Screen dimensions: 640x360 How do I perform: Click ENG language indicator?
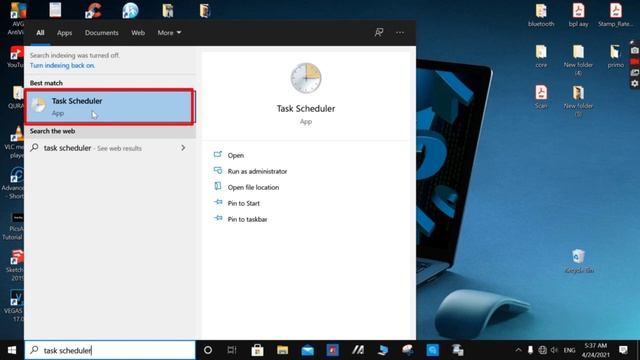coord(569,350)
